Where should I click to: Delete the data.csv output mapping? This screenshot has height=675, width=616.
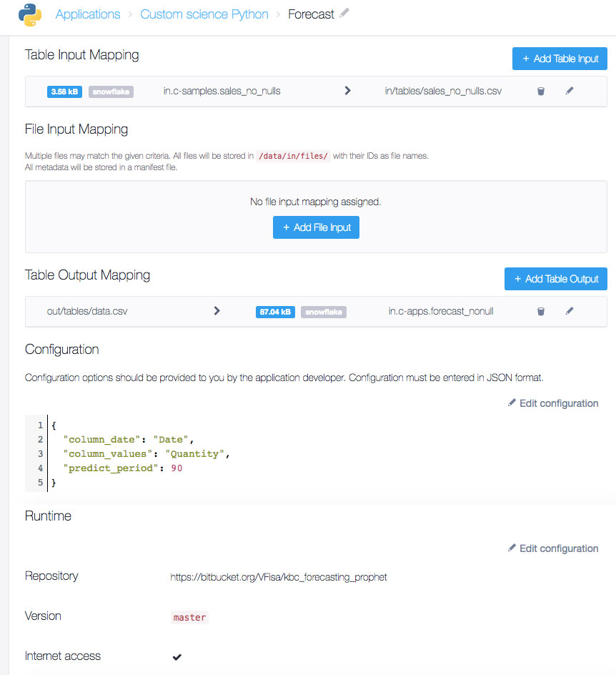541,310
